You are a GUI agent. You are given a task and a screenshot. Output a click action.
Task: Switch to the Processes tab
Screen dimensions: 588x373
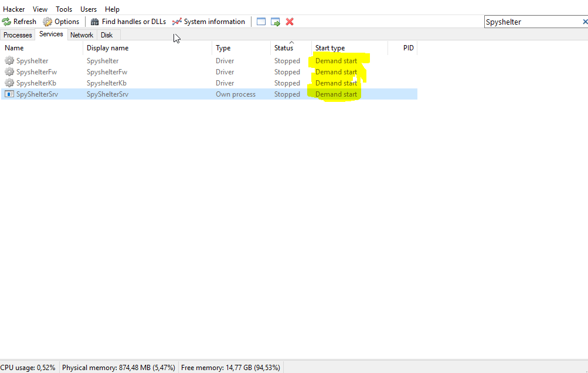(18, 35)
